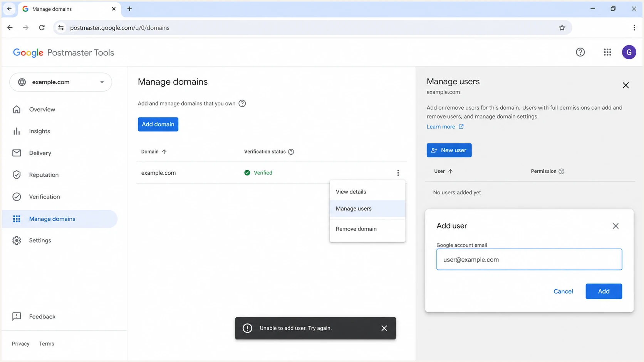Click the Add domain button
This screenshot has height=362, width=644.
point(158,124)
